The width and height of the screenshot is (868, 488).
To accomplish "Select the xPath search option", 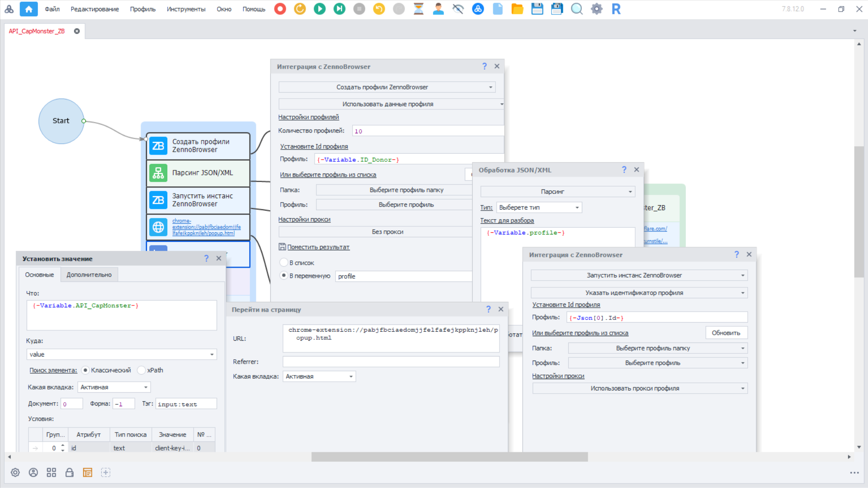I will tap(142, 370).
